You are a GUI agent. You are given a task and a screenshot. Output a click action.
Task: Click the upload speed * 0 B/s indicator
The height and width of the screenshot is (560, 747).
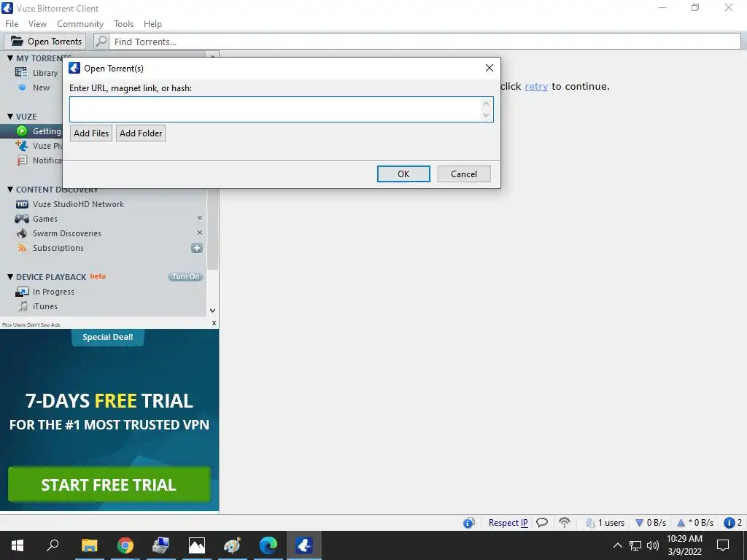tap(695, 522)
